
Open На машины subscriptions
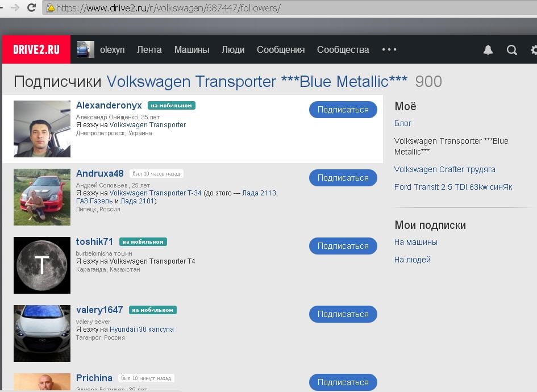coord(416,242)
